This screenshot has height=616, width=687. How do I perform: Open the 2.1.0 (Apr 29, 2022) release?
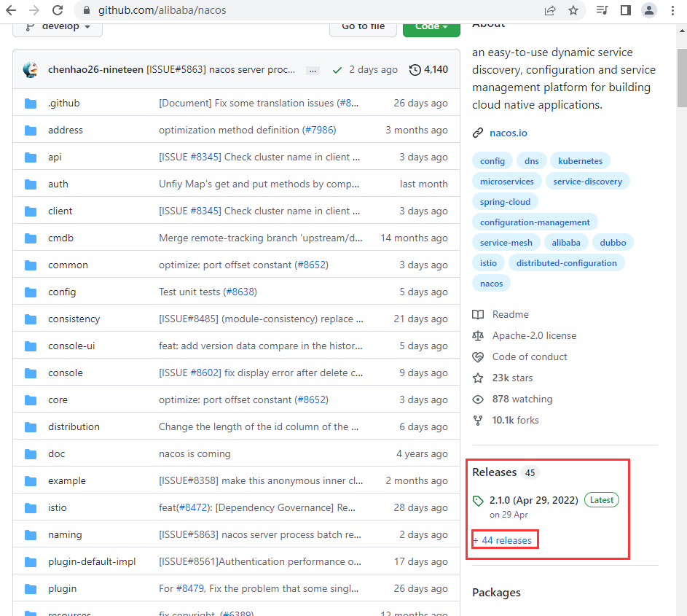tap(534, 500)
